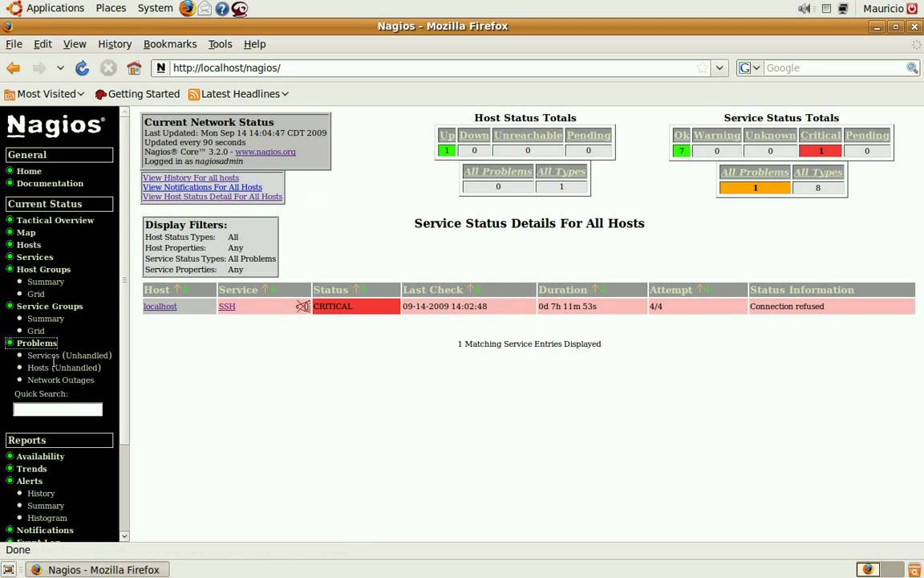Open Network Outages in the sidebar
Screen dimensions: 924x578
click(x=61, y=381)
